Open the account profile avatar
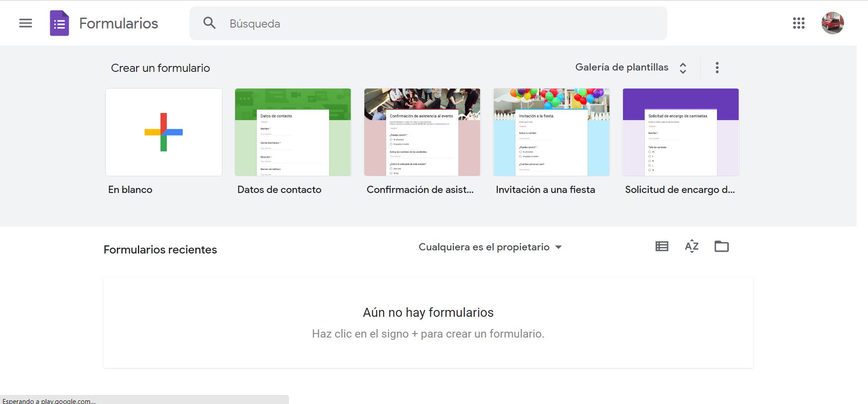The height and width of the screenshot is (404, 868). pyautogui.click(x=833, y=23)
